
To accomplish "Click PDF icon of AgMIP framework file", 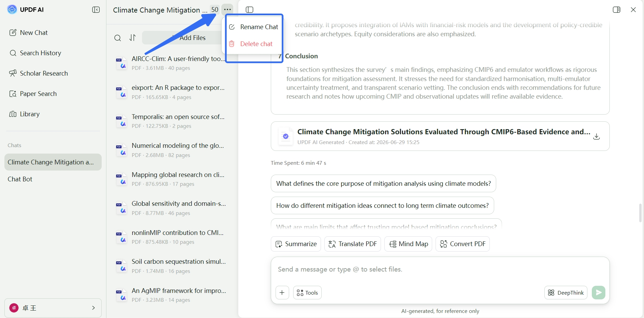I will tap(121, 295).
